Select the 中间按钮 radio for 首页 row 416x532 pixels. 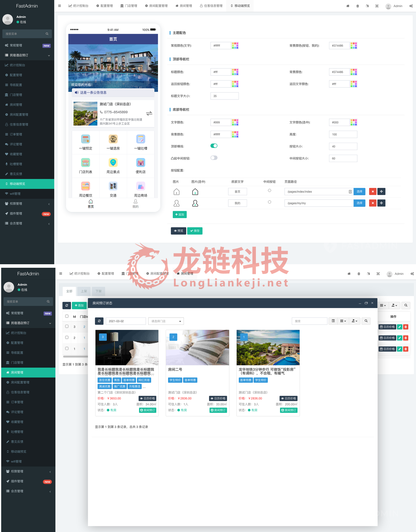[x=269, y=191]
